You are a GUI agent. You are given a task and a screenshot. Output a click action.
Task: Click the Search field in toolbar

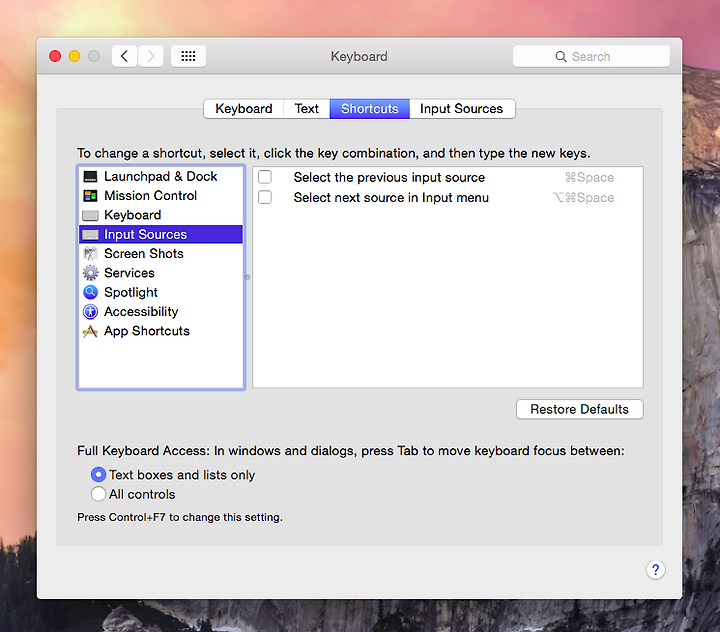point(591,56)
